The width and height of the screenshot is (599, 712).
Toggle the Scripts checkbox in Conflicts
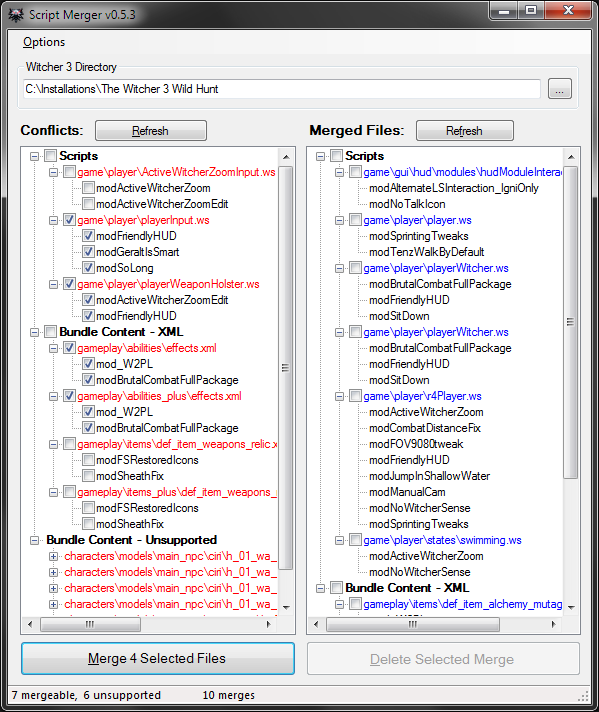click(x=50, y=156)
